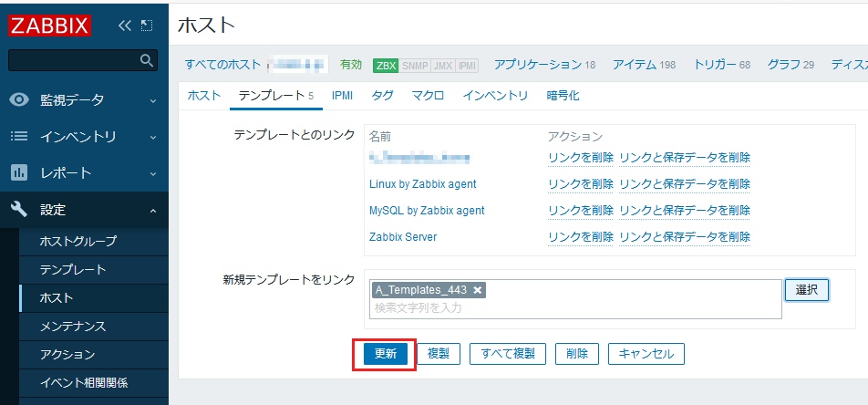Click the bar chart icon for レポート
The width and height of the screenshot is (868, 405).
pyautogui.click(x=19, y=173)
